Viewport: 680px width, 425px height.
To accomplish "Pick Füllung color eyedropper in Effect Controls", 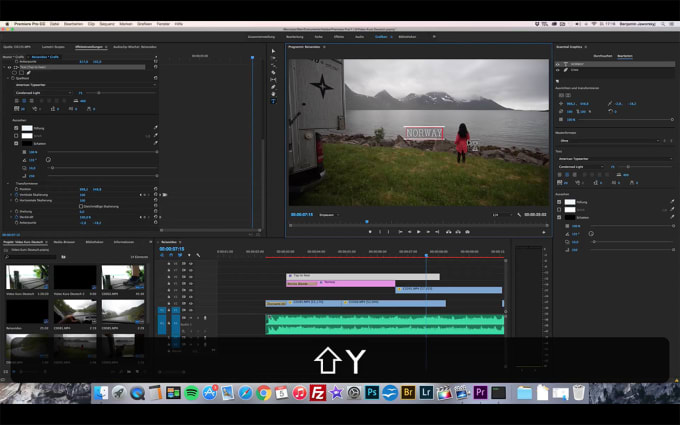I will (x=156, y=128).
